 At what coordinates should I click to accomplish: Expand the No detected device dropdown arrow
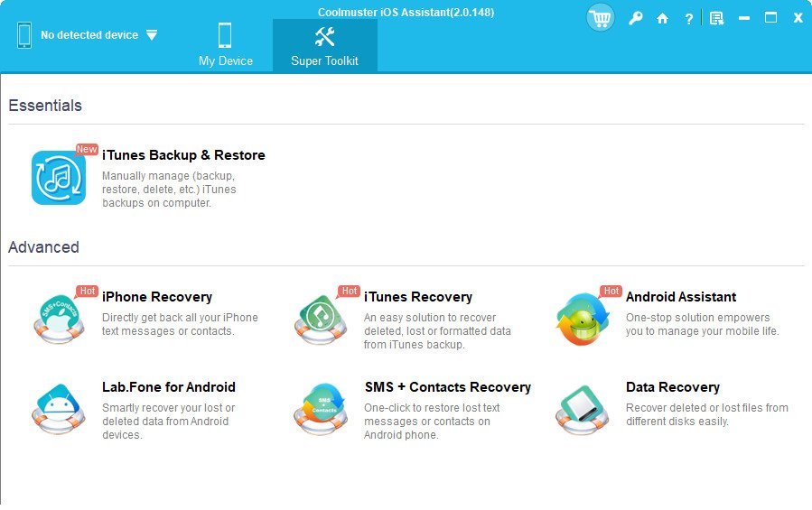(x=152, y=35)
